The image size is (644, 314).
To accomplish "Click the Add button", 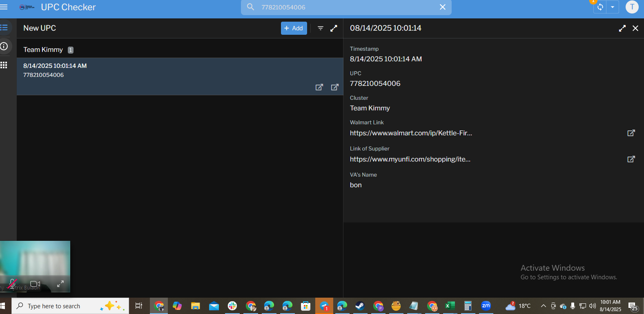I will click(294, 28).
